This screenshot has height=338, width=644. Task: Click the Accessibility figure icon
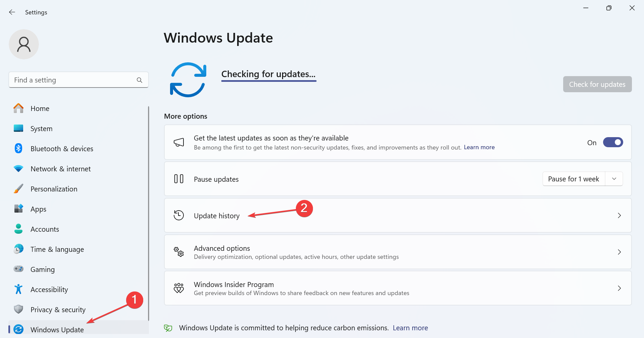click(x=18, y=289)
